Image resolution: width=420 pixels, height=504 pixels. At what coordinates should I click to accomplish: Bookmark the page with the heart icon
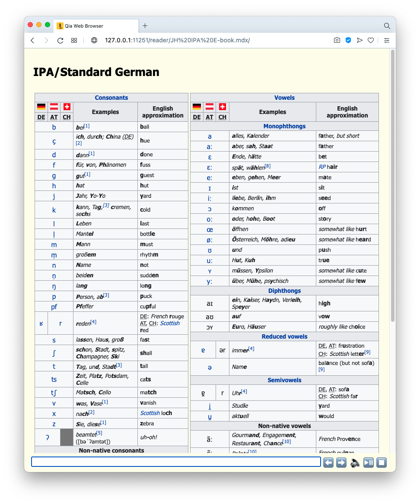371,40
